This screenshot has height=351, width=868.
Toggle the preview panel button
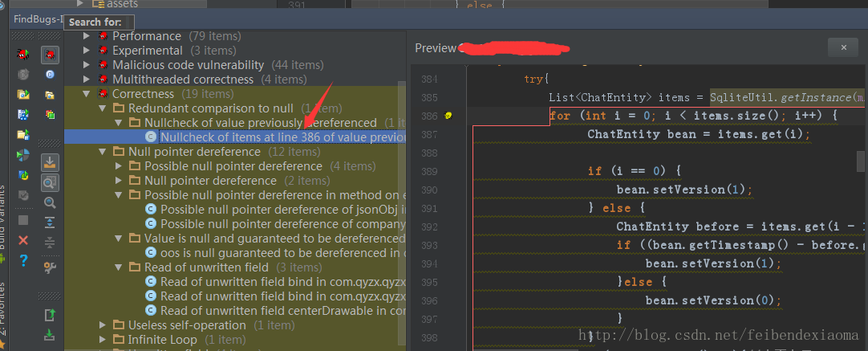[50, 182]
